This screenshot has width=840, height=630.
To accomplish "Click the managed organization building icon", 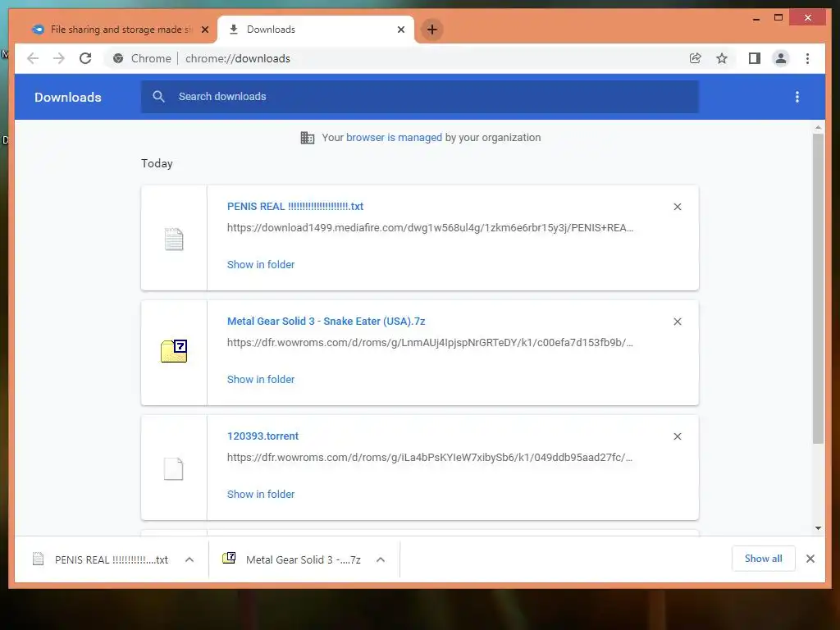I will pyautogui.click(x=308, y=138).
